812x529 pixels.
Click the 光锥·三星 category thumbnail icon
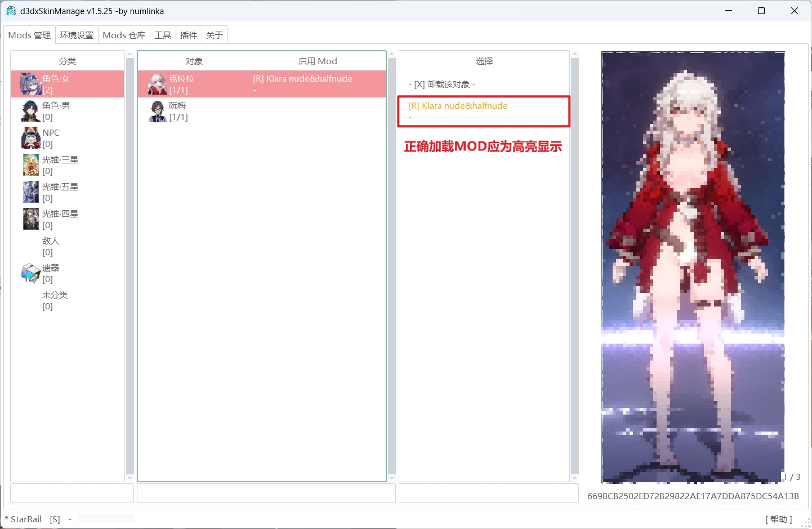coord(30,165)
